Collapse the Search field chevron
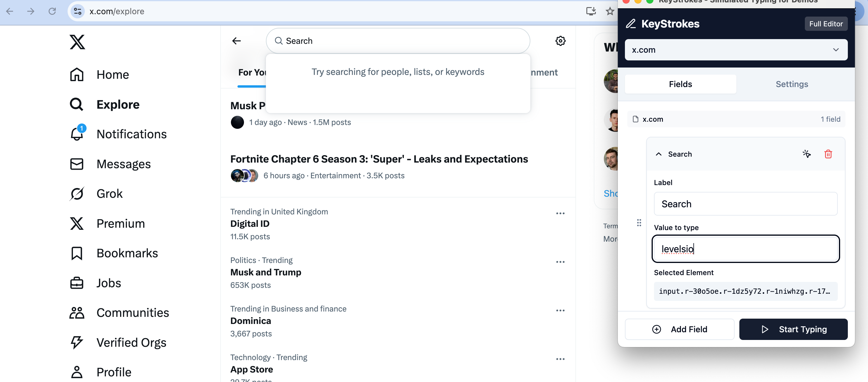Screen dimensions: 868x382 [658, 154]
